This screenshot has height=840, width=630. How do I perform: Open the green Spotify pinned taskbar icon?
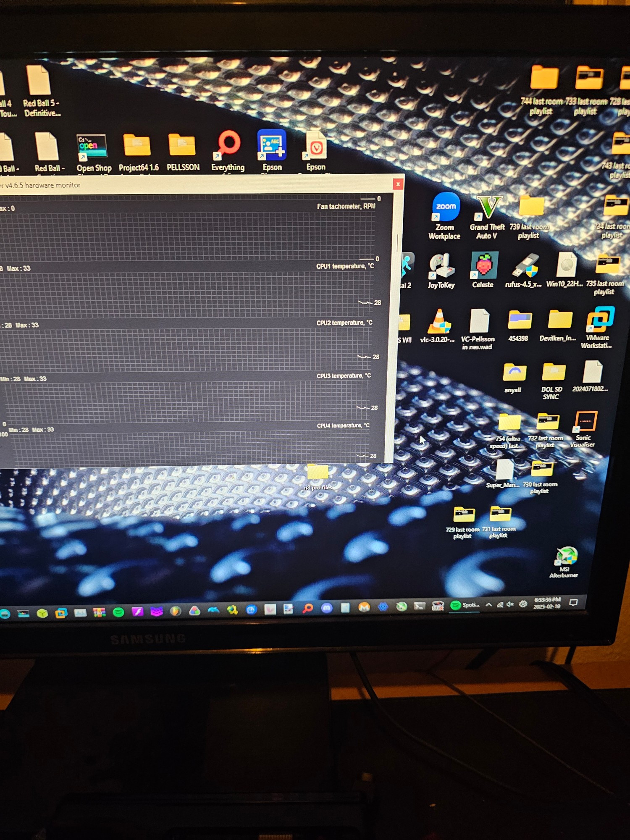pyautogui.click(x=119, y=612)
